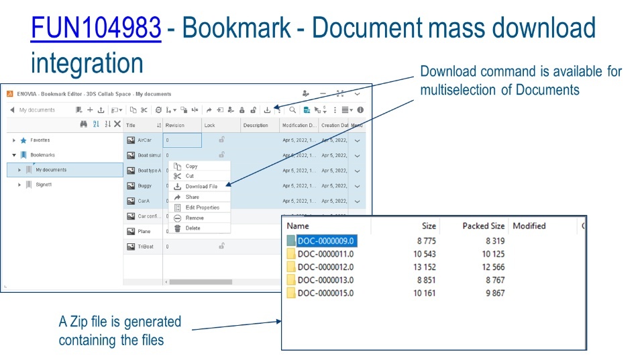Click the Revision column header
The image size is (644, 358).
coord(182,125)
